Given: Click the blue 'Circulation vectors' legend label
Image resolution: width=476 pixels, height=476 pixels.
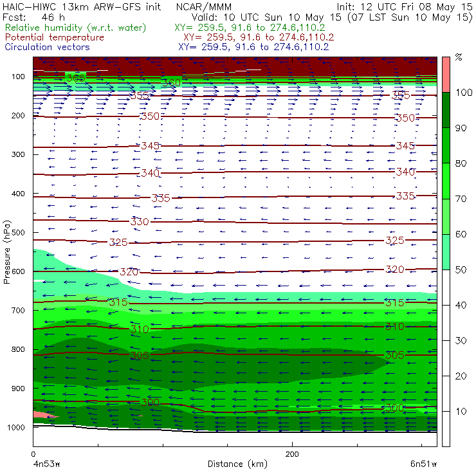Looking at the screenshot, I should (x=48, y=47).
